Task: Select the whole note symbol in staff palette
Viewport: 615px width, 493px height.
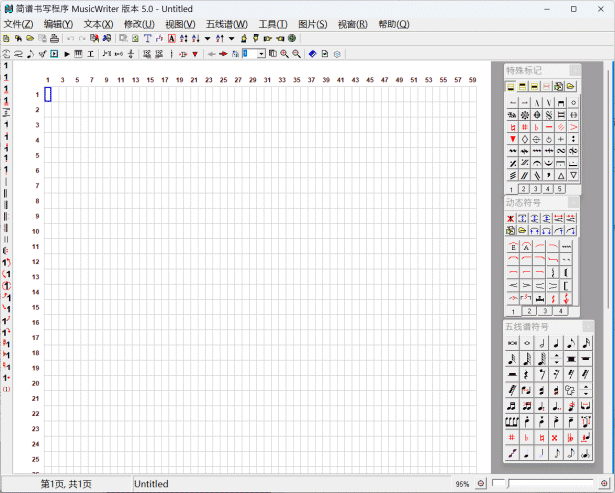Action: 526,343
